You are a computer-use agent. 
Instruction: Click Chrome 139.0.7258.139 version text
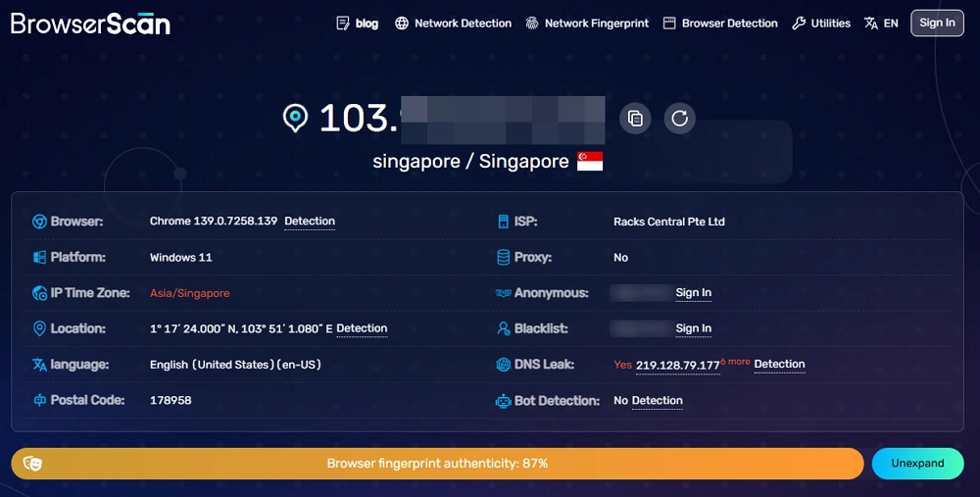pos(213,222)
